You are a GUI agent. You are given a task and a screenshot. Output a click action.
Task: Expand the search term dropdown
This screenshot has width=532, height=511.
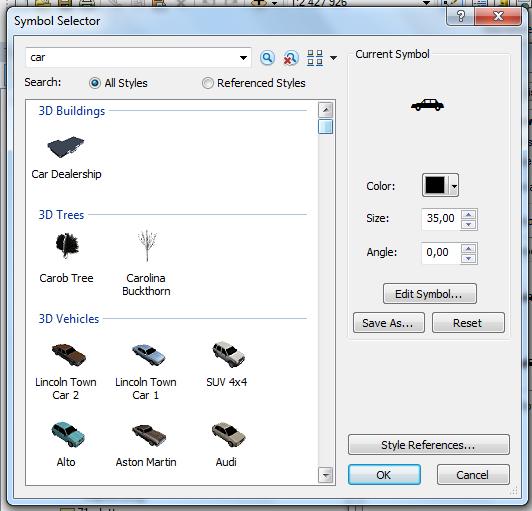(x=243, y=58)
